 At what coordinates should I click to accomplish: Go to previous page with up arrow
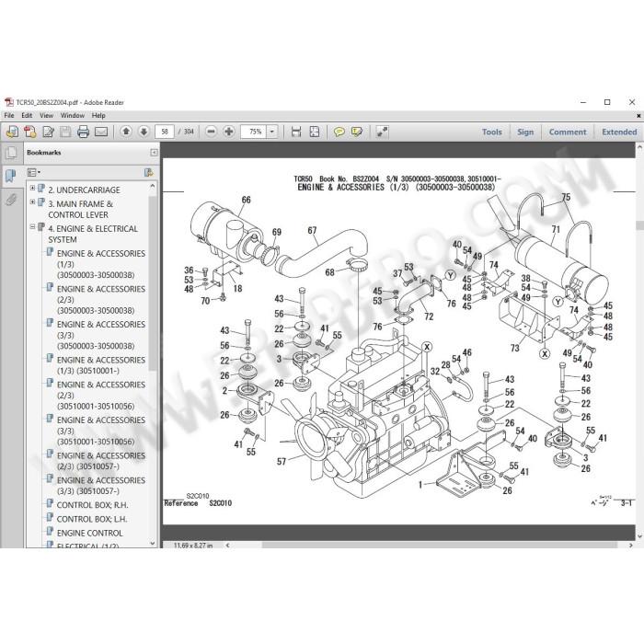(126, 132)
